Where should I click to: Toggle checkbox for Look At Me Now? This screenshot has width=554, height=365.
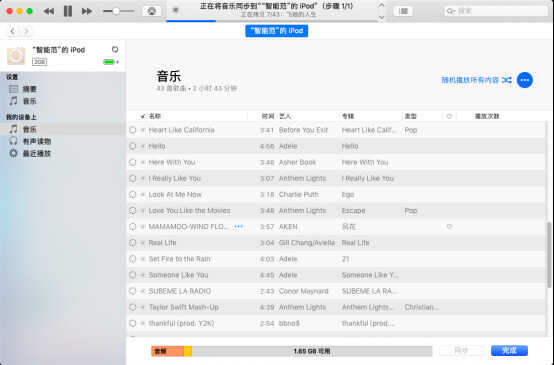[143, 195]
